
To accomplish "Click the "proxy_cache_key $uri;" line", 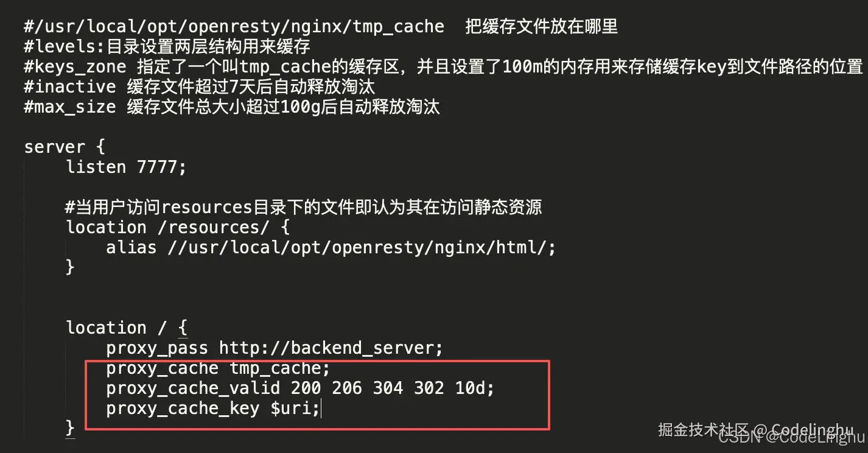I will tap(212, 408).
